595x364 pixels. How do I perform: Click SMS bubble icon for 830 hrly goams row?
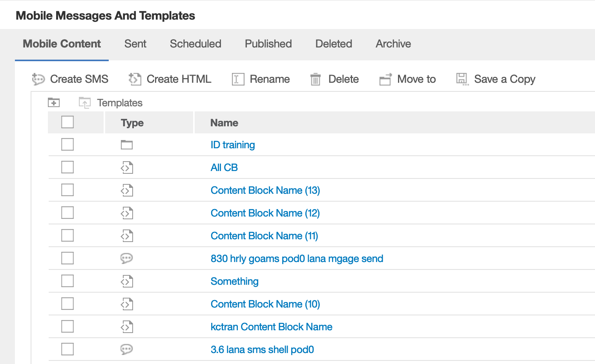tap(126, 258)
